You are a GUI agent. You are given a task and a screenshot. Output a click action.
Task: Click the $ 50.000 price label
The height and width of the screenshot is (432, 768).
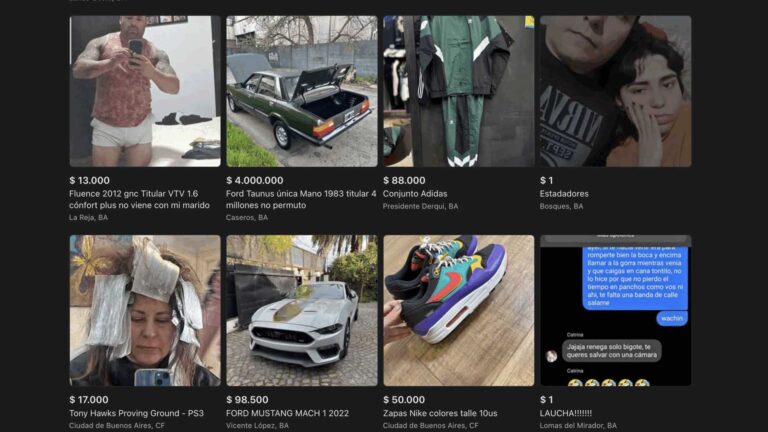coord(404,400)
